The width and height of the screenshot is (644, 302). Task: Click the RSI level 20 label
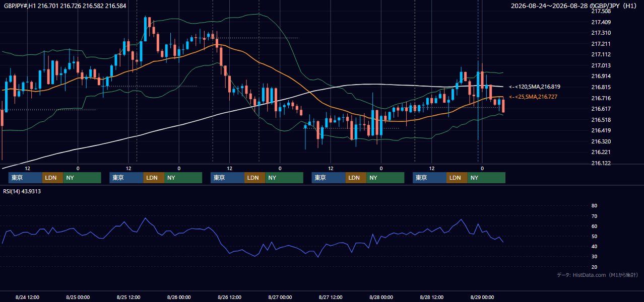594,267
